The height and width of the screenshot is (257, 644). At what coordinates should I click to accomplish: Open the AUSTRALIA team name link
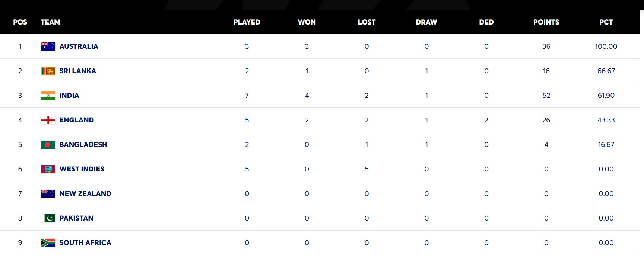(79, 46)
